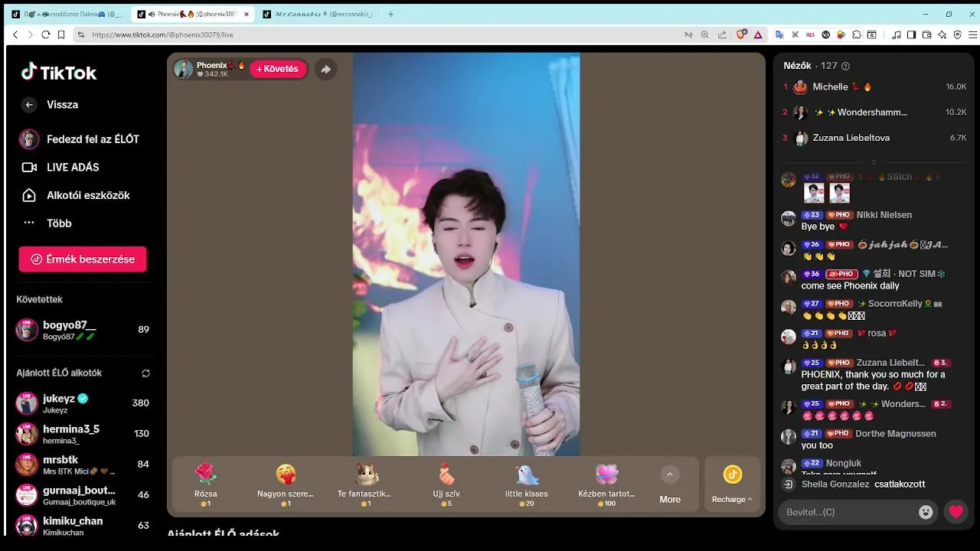This screenshot has height=551, width=980.
Task: Send the little kisses gift
Action: [527, 484]
